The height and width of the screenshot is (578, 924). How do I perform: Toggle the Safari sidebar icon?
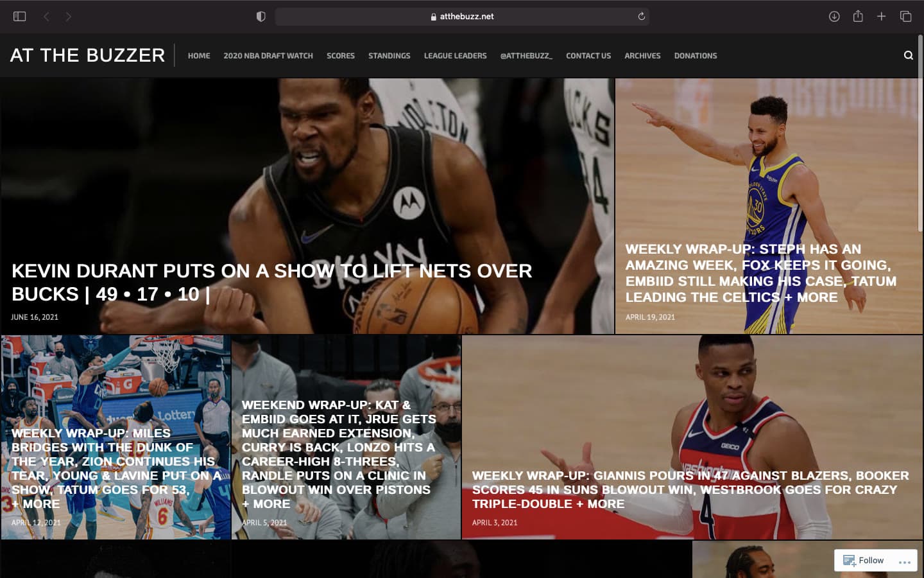pyautogui.click(x=20, y=17)
